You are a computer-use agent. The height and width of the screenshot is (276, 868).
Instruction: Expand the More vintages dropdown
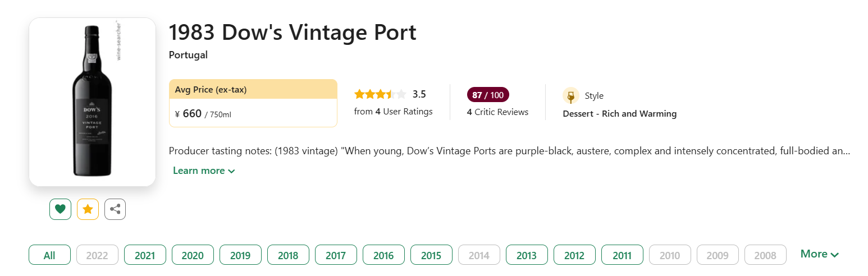point(820,254)
